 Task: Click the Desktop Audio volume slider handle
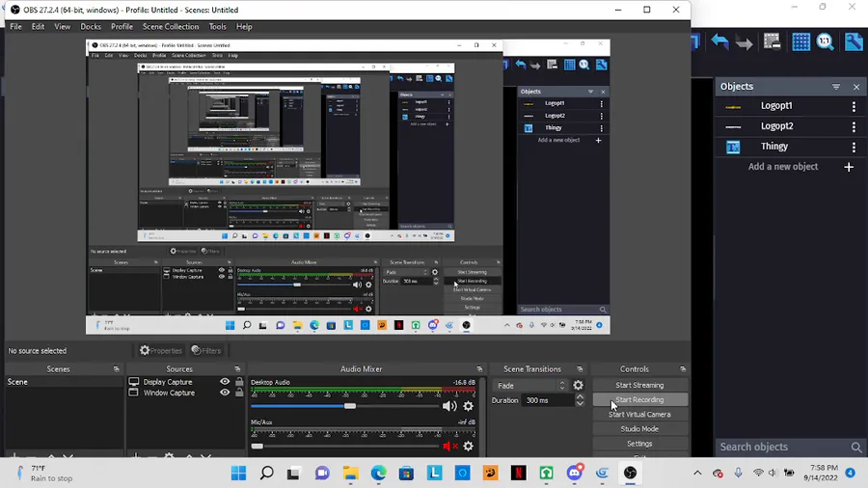[x=350, y=406]
